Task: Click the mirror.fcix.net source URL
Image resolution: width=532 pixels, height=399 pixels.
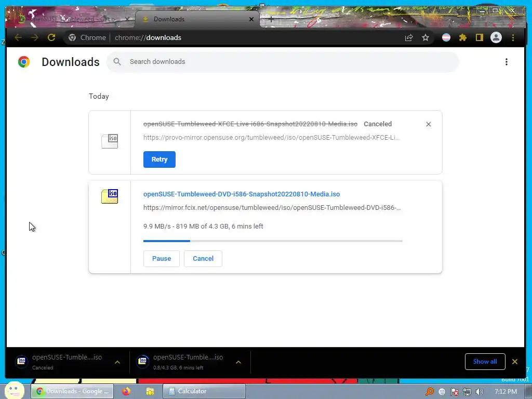Action: coord(272,208)
